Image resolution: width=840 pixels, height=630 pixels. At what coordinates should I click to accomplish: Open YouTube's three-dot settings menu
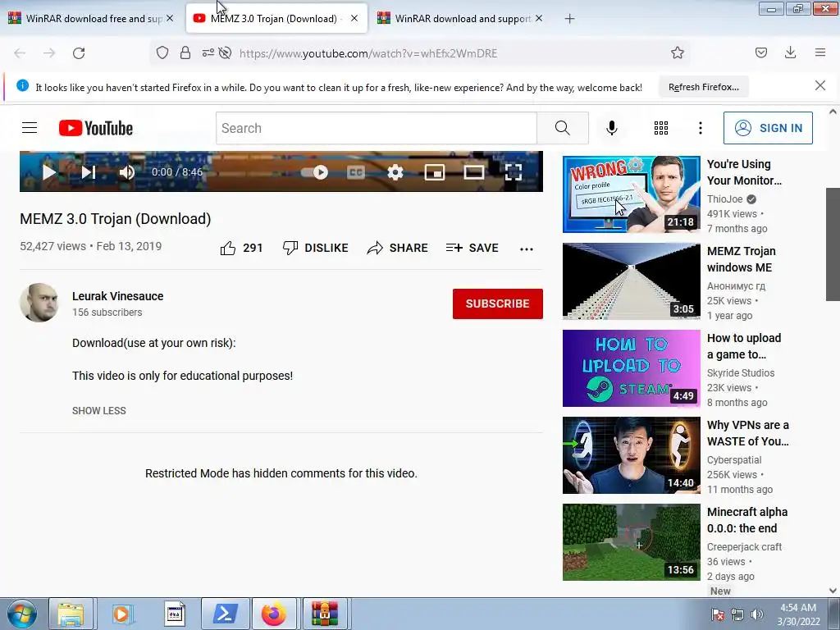coord(701,128)
